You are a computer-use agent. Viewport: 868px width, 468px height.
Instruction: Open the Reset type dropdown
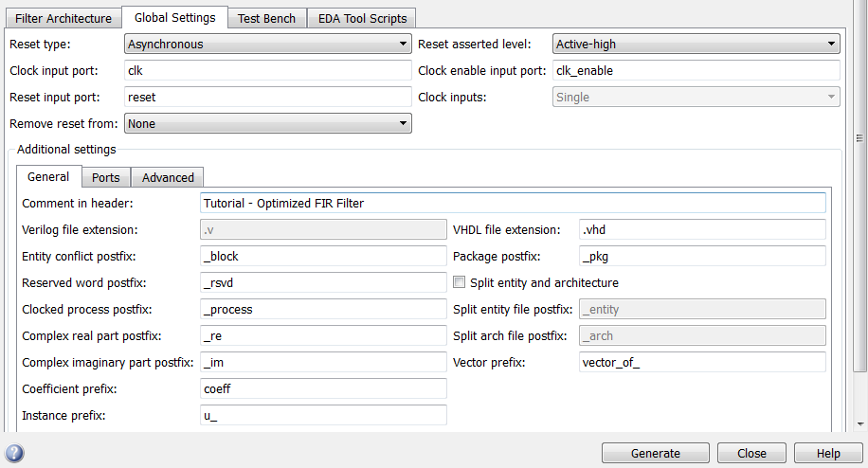[267, 44]
